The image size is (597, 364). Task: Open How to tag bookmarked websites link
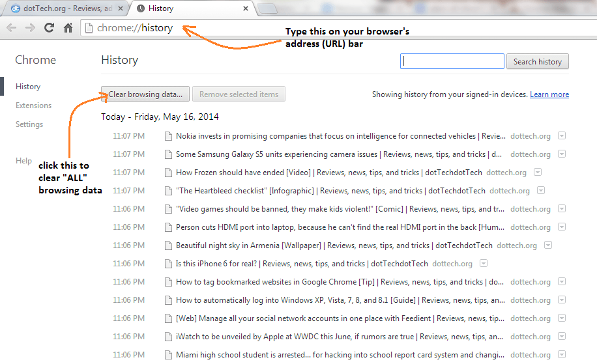340,282
